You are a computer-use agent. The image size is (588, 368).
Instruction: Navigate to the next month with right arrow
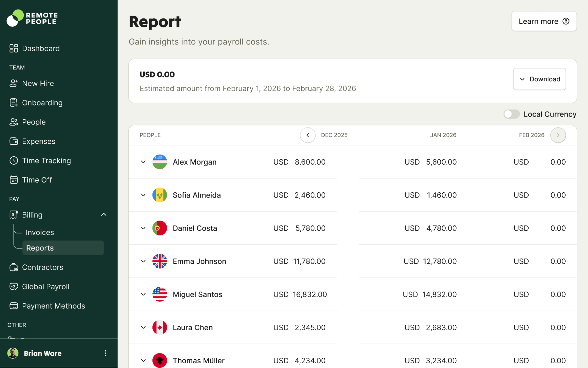coord(558,135)
